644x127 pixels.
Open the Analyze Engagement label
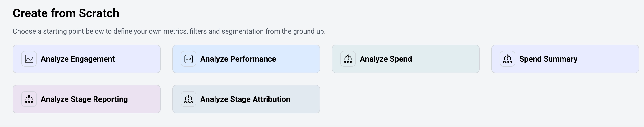pyautogui.click(x=78, y=59)
